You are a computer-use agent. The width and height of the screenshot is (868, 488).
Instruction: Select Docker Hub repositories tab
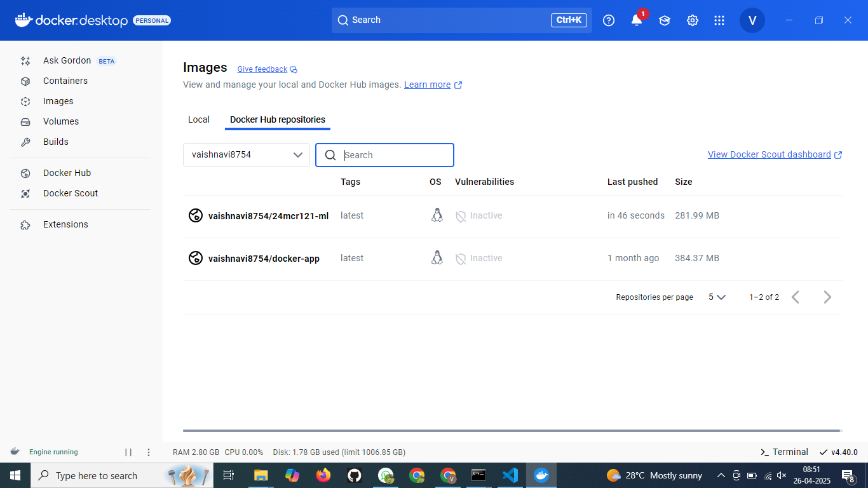point(278,119)
